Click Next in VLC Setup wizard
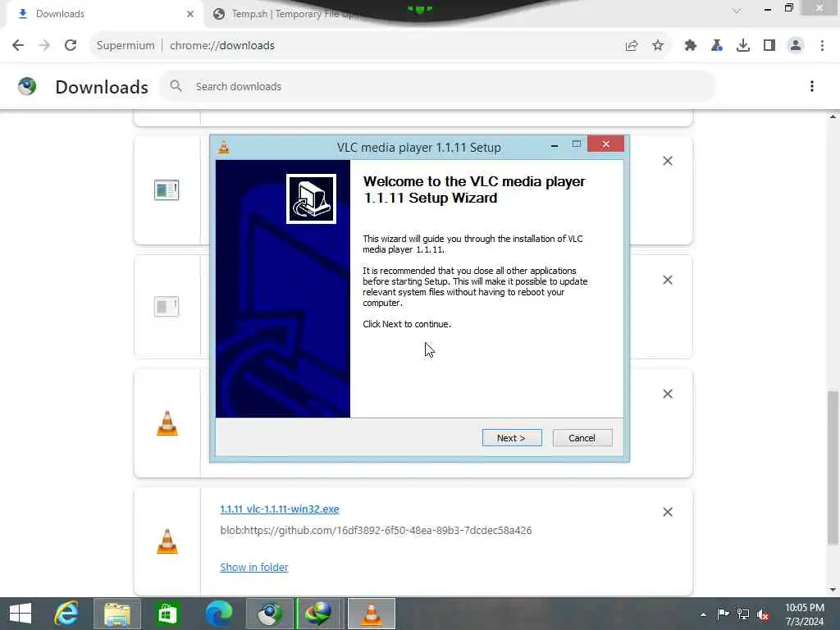The width and height of the screenshot is (840, 630). (512, 438)
